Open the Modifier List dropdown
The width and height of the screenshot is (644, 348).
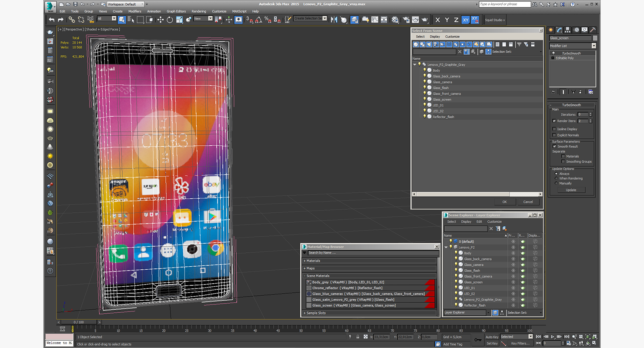(594, 46)
